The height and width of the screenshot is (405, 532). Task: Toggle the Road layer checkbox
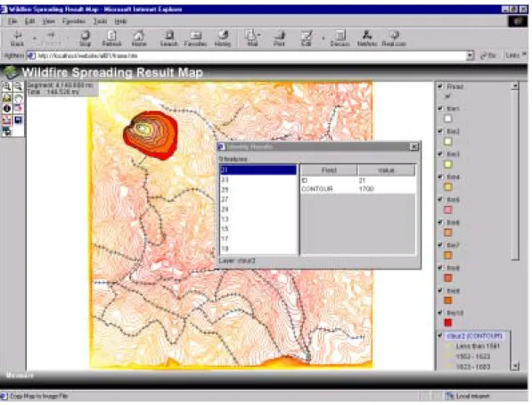440,87
